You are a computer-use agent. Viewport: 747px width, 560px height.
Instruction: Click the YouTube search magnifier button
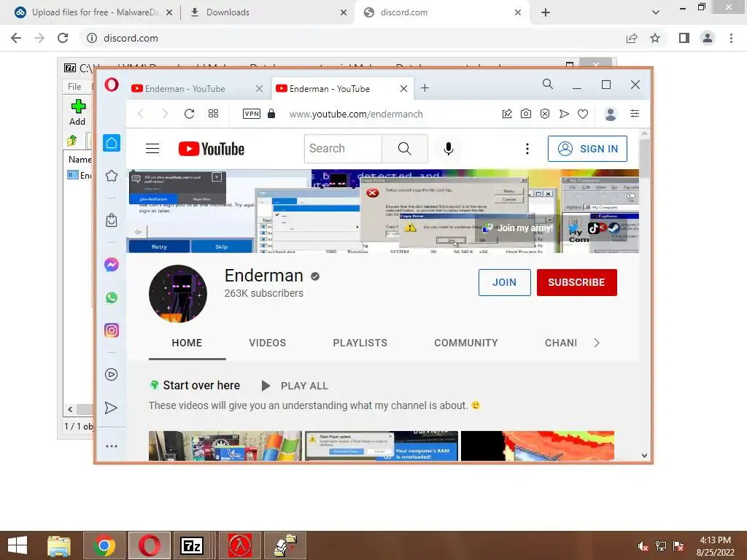(404, 149)
